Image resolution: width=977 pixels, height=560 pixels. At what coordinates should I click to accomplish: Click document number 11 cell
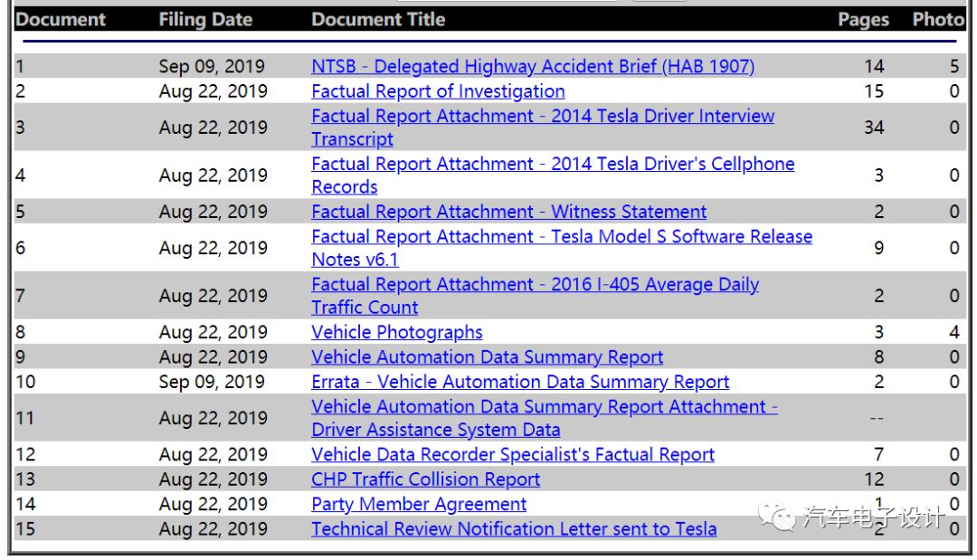25,418
